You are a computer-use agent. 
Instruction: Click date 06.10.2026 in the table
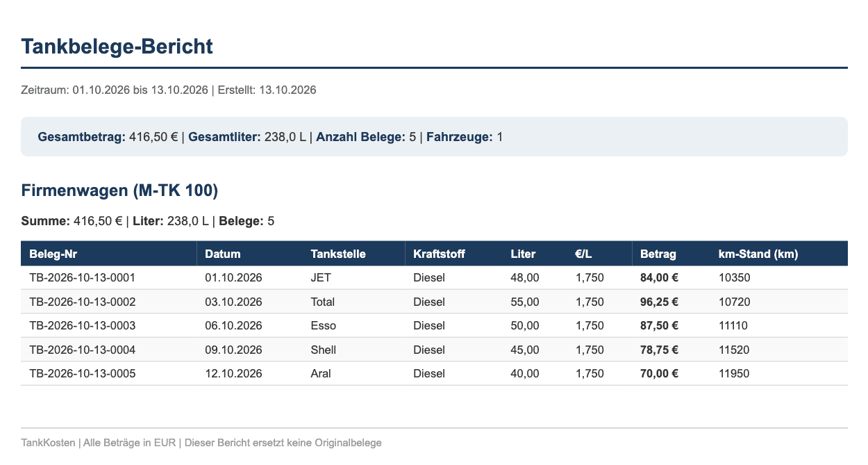point(234,326)
